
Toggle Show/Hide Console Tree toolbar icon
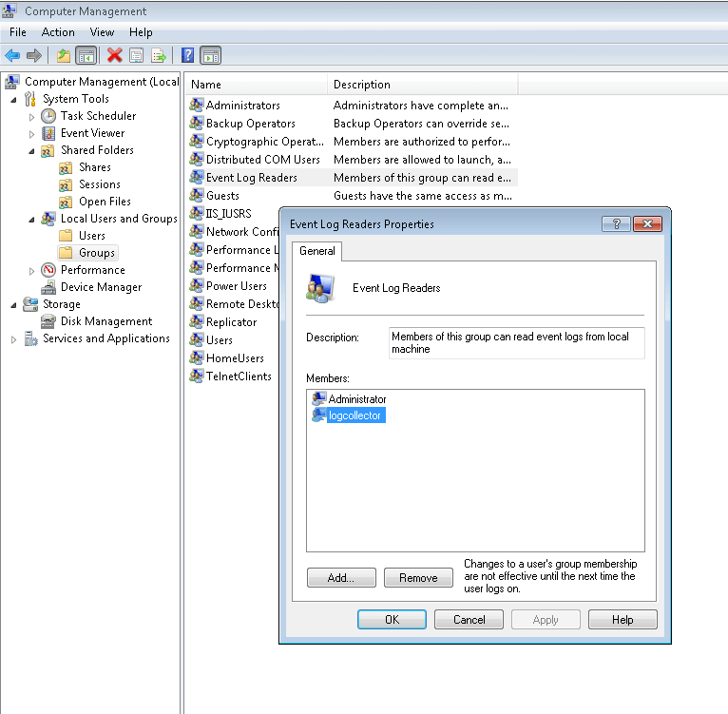[86, 56]
